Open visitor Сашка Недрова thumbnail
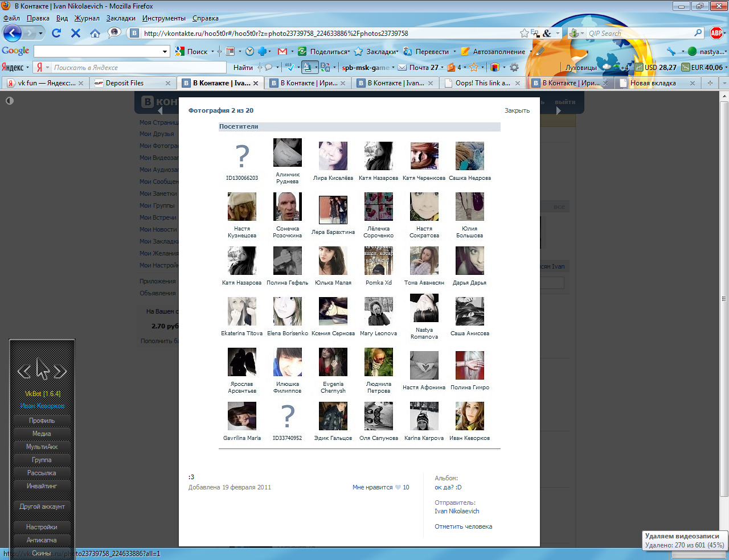 click(470, 156)
